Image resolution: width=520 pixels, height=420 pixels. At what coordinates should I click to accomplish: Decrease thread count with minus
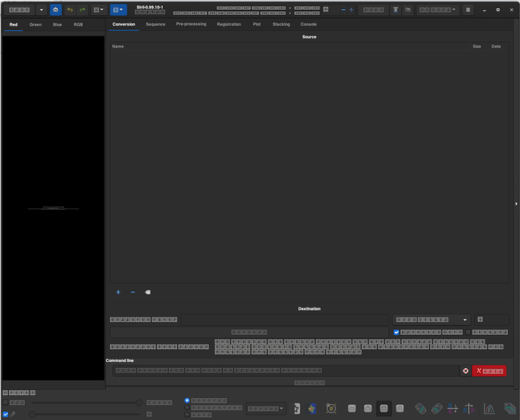[x=343, y=10]
